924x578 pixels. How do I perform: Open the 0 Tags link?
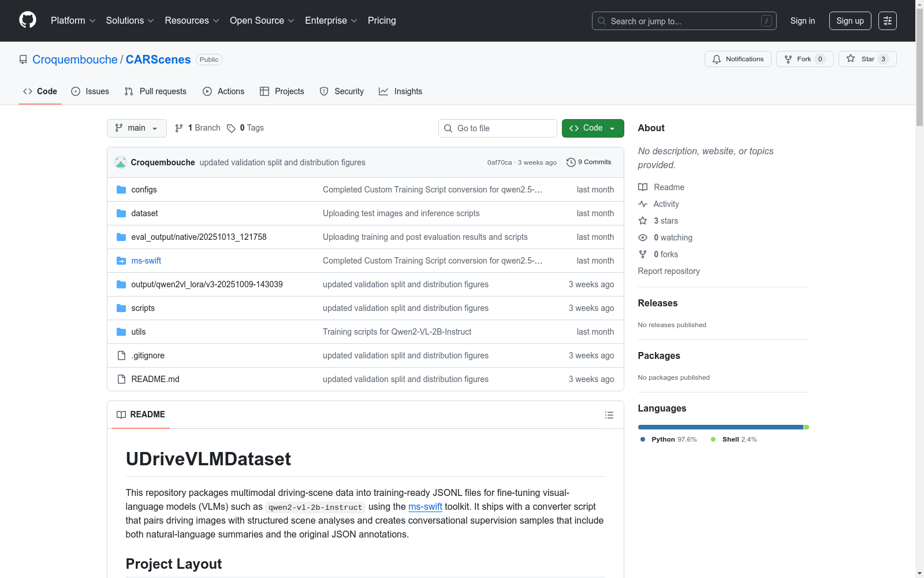(245, 128)
